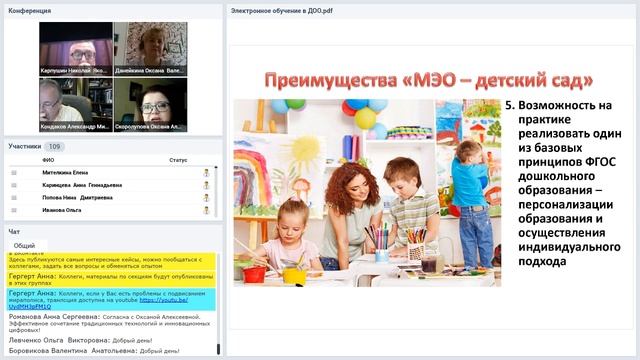Click the Участники panel title
This screenshot has height=360, width=640.
pyautogui.click(x=25, y=146)
